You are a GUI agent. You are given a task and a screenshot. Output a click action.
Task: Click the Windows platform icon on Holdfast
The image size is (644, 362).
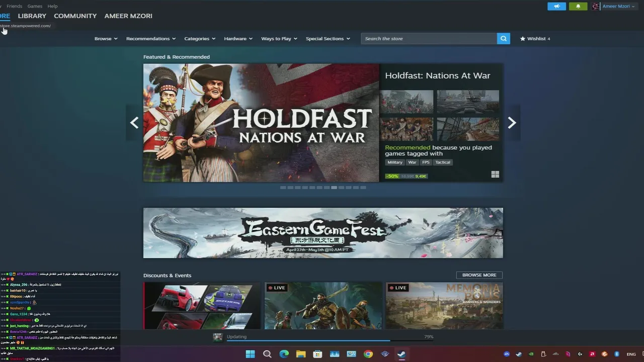tap(495, 174)
